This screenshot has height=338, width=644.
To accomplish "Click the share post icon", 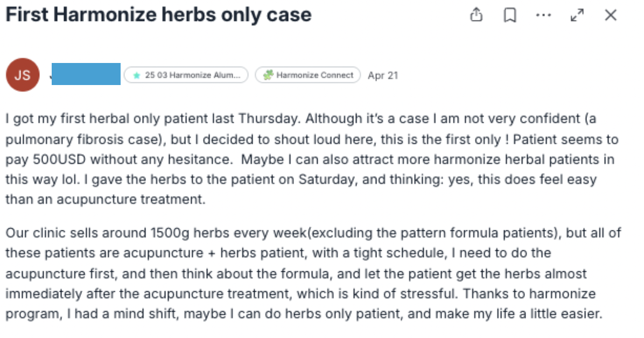I will click(476, 15).
